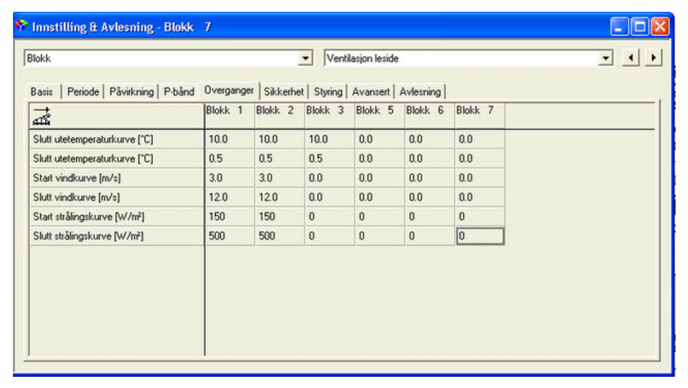
Task: Select Blokk 7 Slutt strålingskurve cell
Action: click(480, 236)
